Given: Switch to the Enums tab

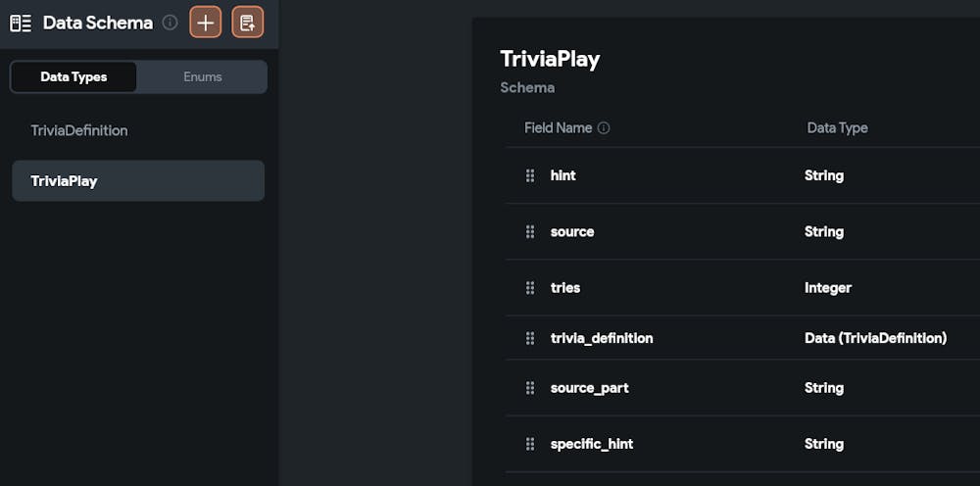Looking at the screenshot, I should [x=203, y=76].
